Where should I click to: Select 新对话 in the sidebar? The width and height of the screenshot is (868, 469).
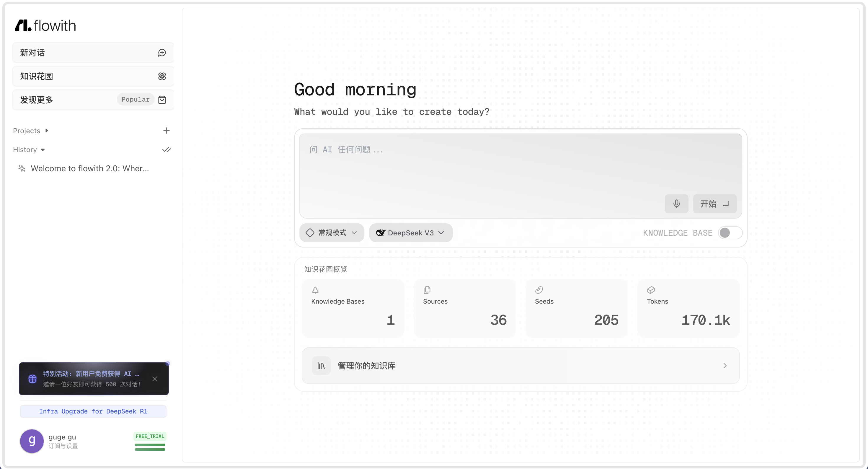[93, 53]
